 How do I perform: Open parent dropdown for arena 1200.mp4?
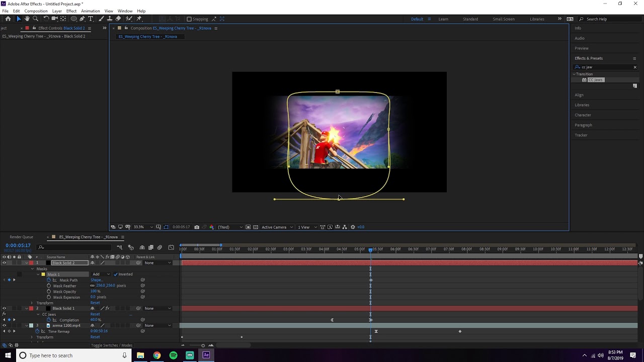pyautogui.click(x=158, y=326)
